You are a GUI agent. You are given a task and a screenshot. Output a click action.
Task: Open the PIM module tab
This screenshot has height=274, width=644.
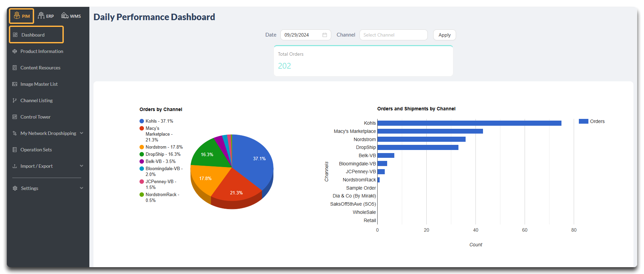pyautogui.click(x=21, y=16)
